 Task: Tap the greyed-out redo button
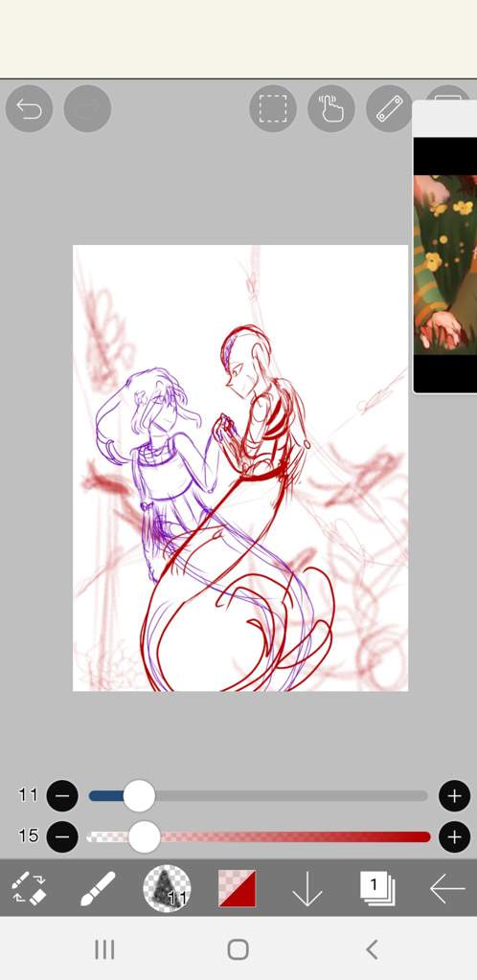tap(87, 109)
